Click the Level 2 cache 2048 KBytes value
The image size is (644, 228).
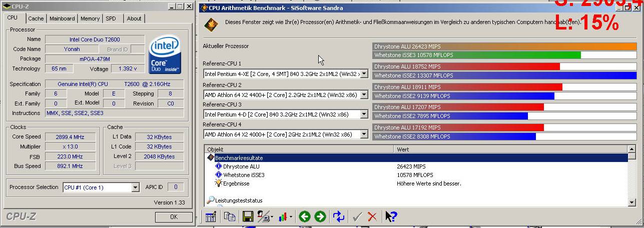pos(159,156)
